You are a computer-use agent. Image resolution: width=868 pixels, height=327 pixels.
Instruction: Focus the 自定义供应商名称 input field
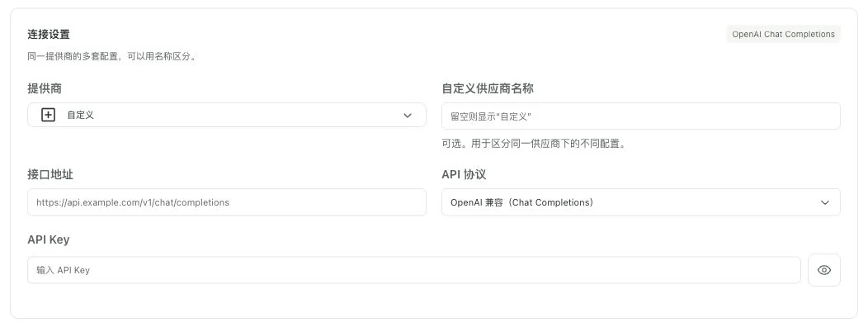(641, 116)
